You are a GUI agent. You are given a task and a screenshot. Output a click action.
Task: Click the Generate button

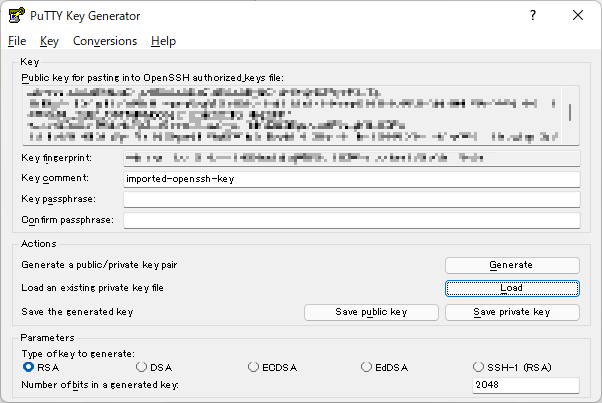[x=512, y=265]
